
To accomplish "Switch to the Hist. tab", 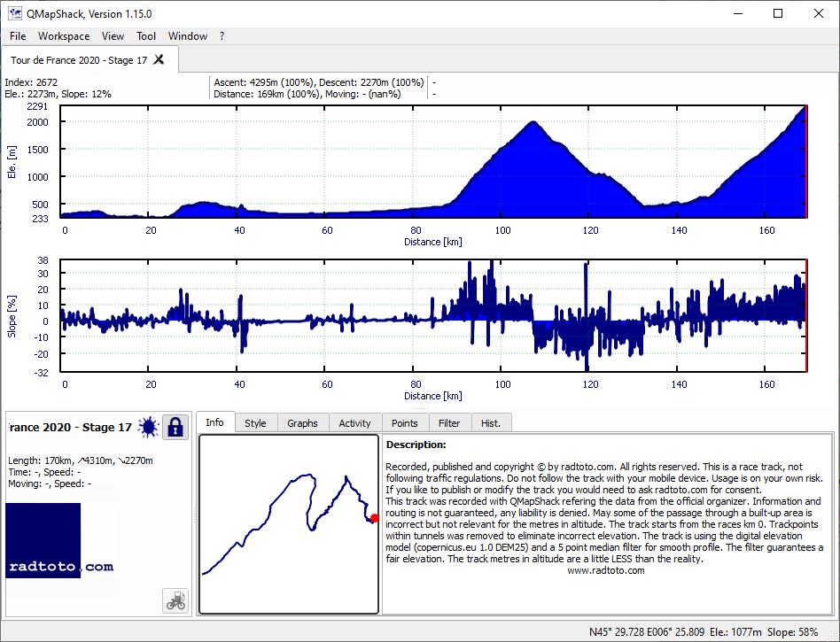I will pos(491,423).
